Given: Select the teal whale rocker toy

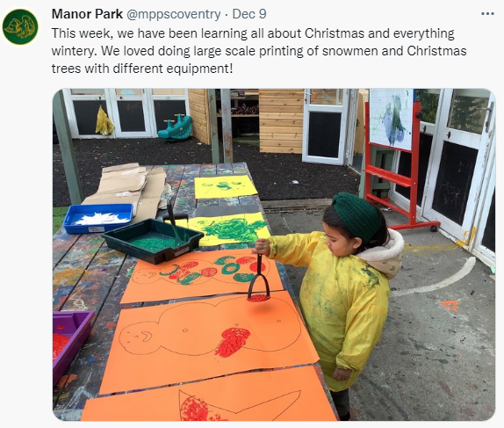Looking at the screenshot, I should click(176, 127).
